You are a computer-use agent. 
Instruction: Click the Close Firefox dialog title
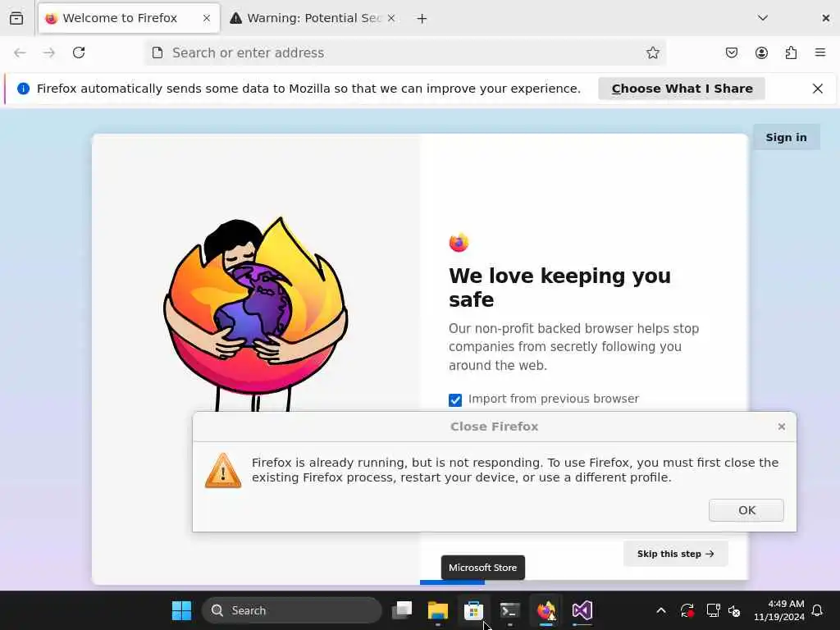click(494, 427)
